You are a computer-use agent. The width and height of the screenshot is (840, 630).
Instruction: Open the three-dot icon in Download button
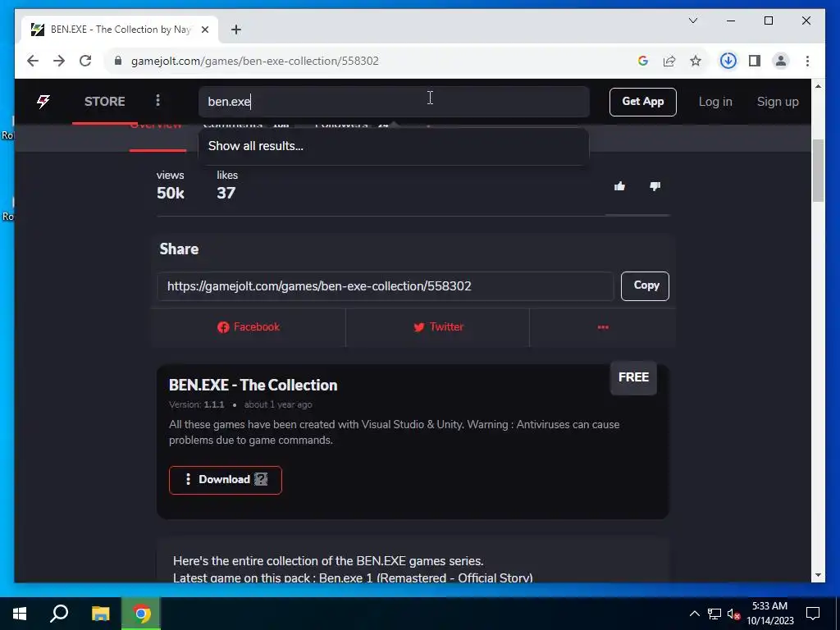point(188,479)
